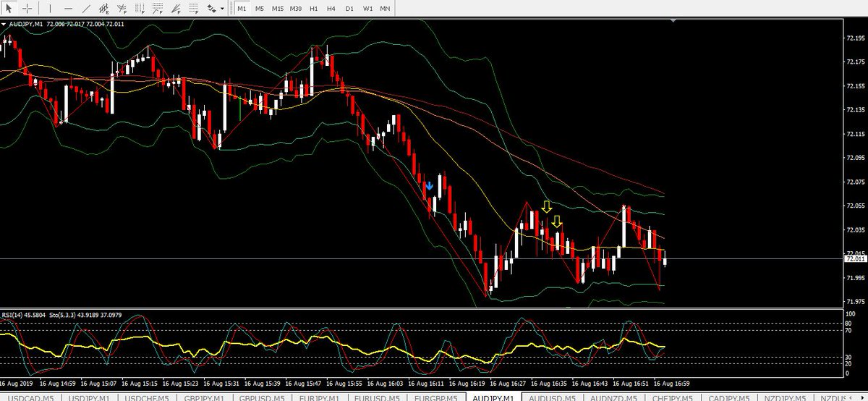Switch to D1 timeframe
Screen dimensions: 868x401
point(349,9)
